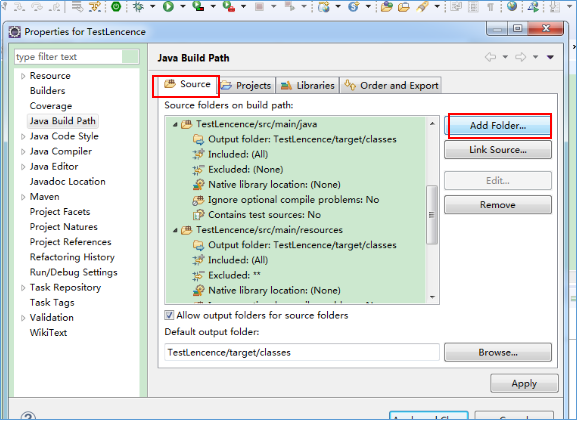Expand the Maven category in sidebar
Screen dimensions: 578x421
pyautogui.click(x=23, y=197)
